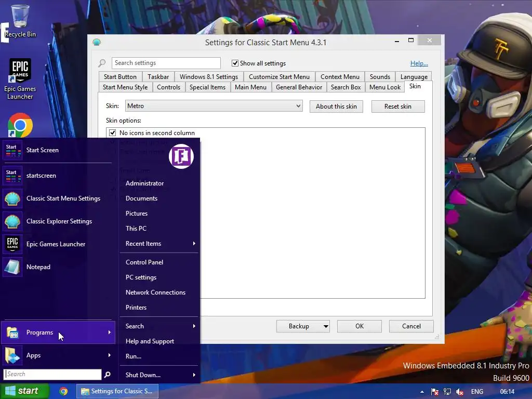Image resolution: width=532 pixels, height=399 pixels.
Task: Click the settings search magnifier icon
Action: 102,63
